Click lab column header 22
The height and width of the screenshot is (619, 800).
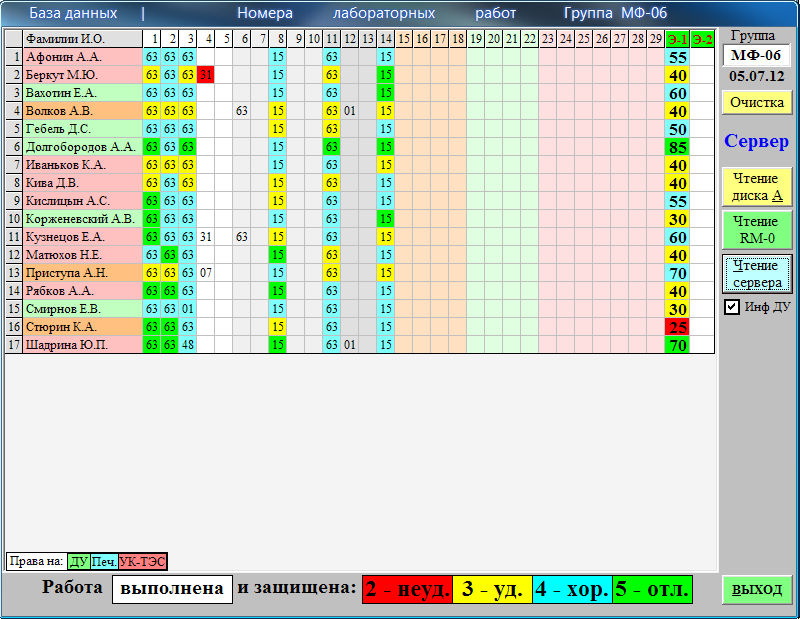click(x=530, y=39)
